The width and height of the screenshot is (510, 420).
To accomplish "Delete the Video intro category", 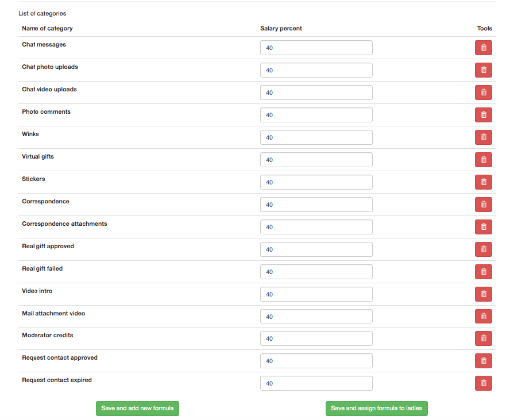I will (484, 294).
